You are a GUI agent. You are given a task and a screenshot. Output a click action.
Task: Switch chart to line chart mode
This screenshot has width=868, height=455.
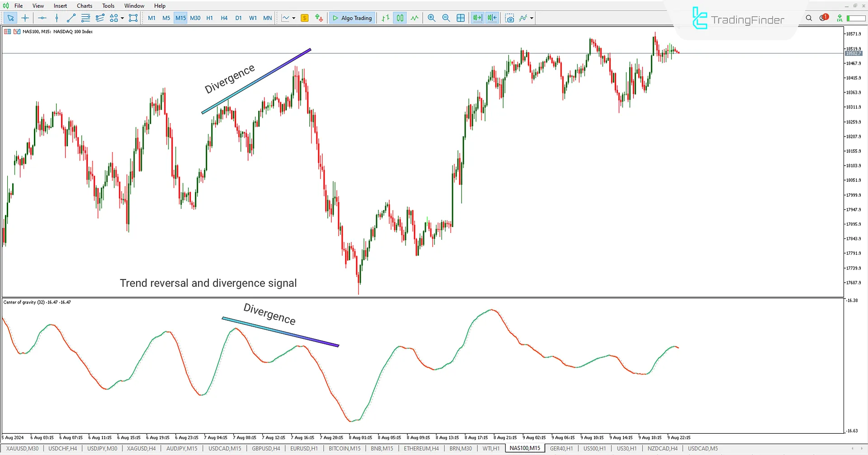415,18
